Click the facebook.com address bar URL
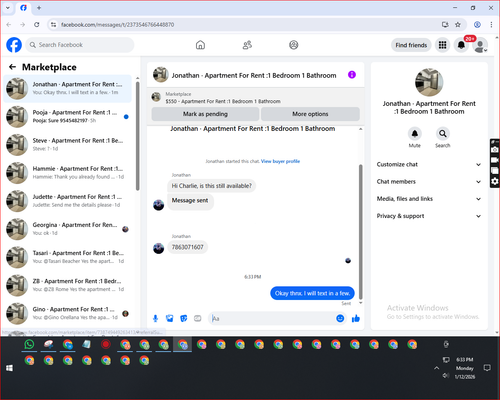Viewport: 500px width, 400px height. (x=117, y=25)
